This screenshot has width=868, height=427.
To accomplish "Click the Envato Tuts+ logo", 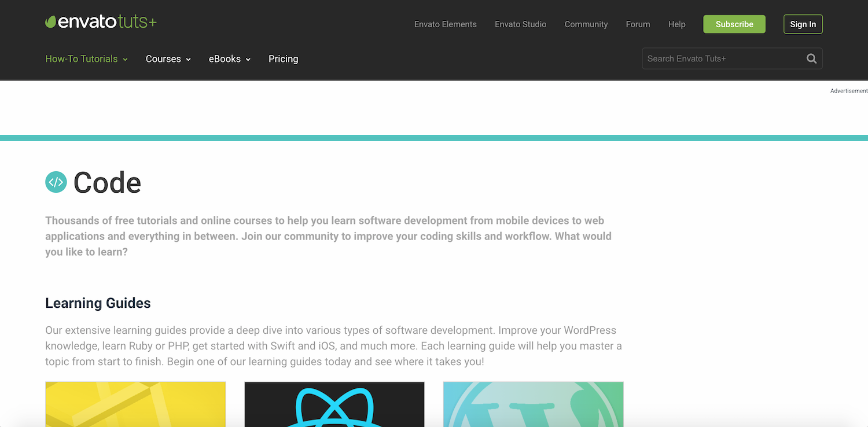I will [x=101, y=23].
